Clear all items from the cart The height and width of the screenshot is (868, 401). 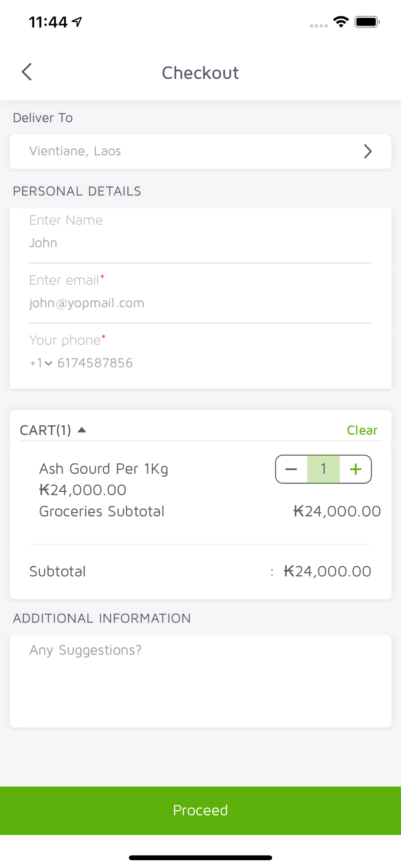362,430
